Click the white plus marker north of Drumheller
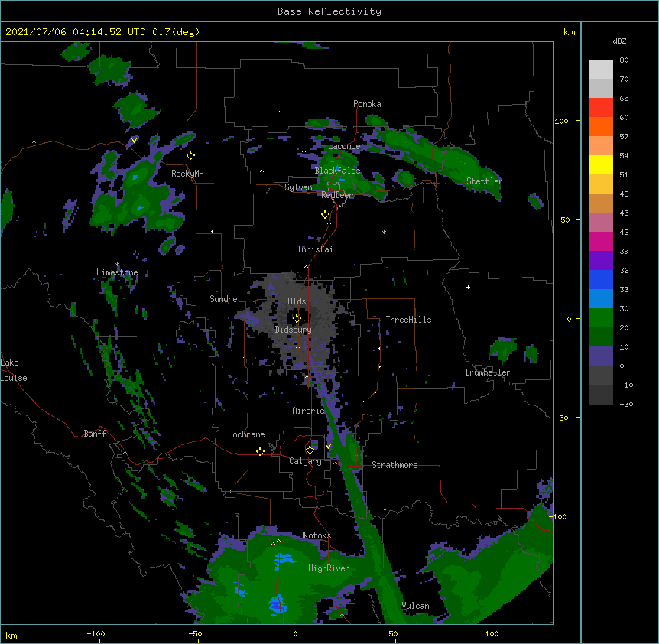The height and width of the screenshot is (644, 659). tap(468, 287)
